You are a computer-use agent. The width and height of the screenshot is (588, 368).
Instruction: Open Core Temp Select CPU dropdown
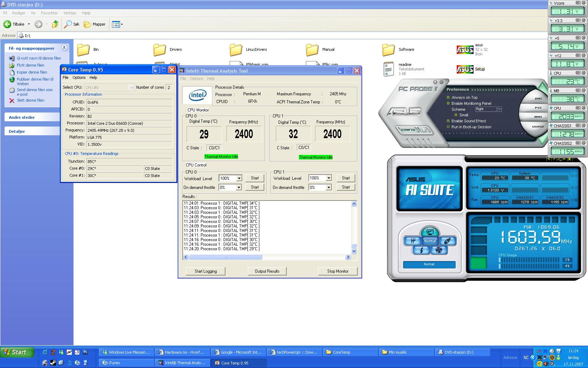tap(132, 87)
